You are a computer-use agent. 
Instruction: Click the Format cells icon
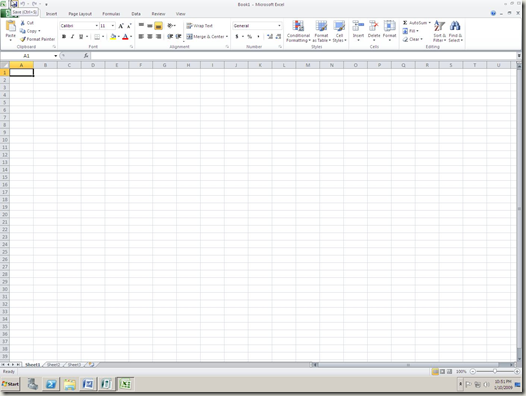389,26
